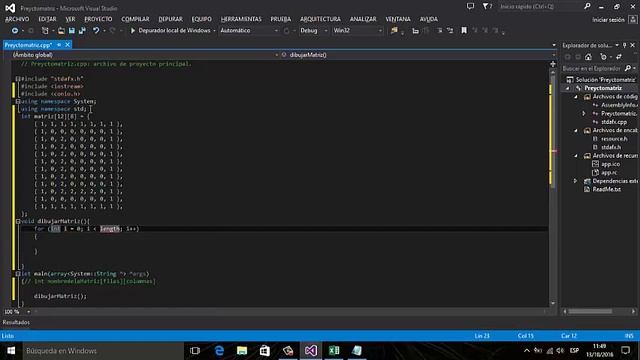Undo the last edit via toolbar

pyautogui.click(x=96, y=31)
